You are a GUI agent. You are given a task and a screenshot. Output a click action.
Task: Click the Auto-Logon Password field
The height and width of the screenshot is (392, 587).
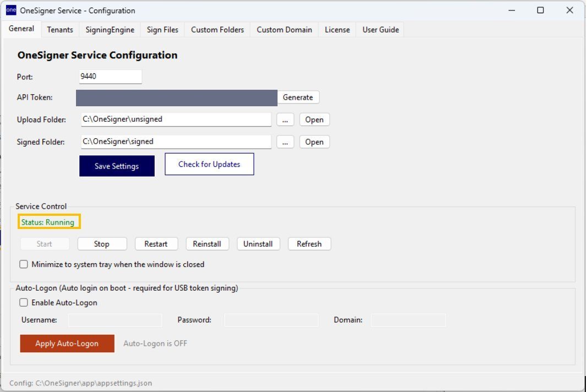(271, 320)
